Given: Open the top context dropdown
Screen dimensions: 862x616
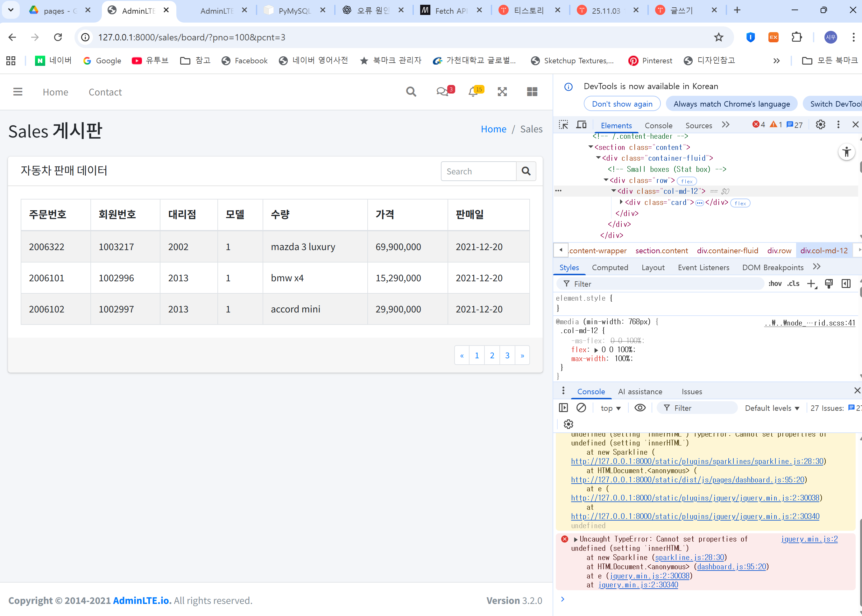Looking at the screenshot, I should (x=610, y=408).
